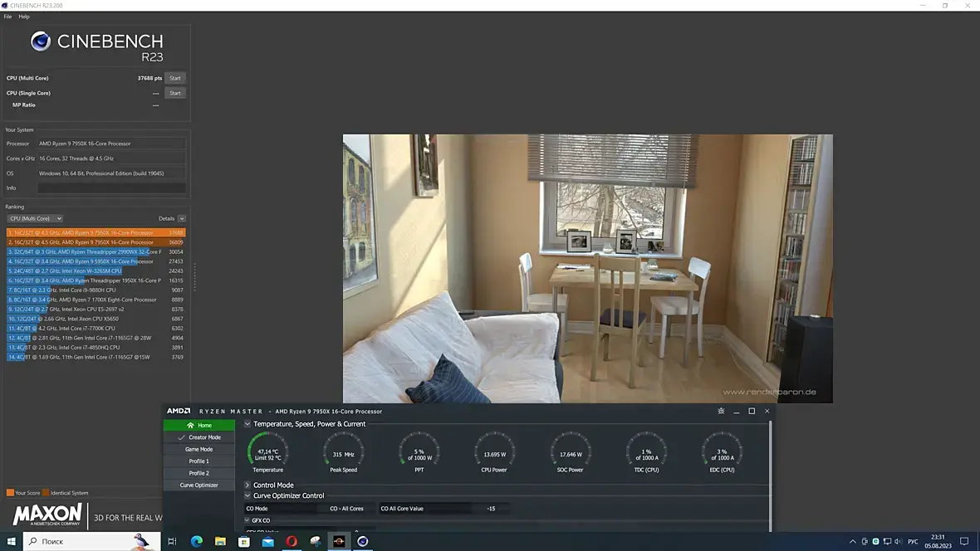The width and height of the screenshot is (980, 551).
Task: Click the Ryzen Master bug report icon
Action: [x=721, y=411]
